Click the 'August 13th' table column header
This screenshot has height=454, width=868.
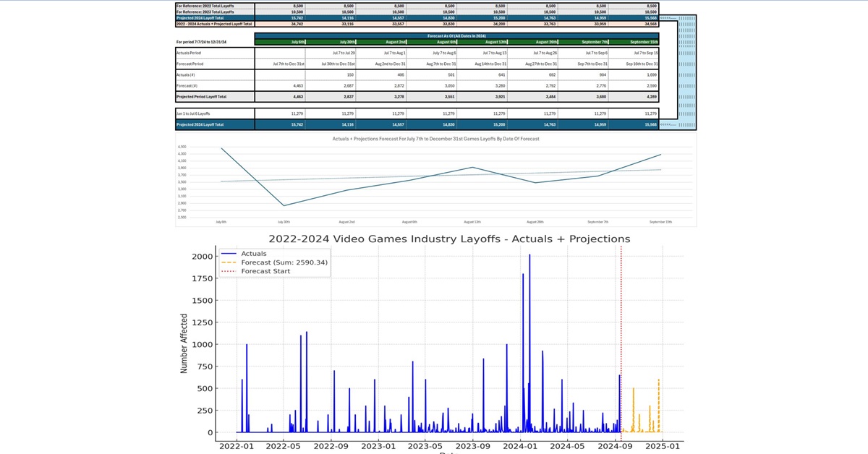click(495, 42)
